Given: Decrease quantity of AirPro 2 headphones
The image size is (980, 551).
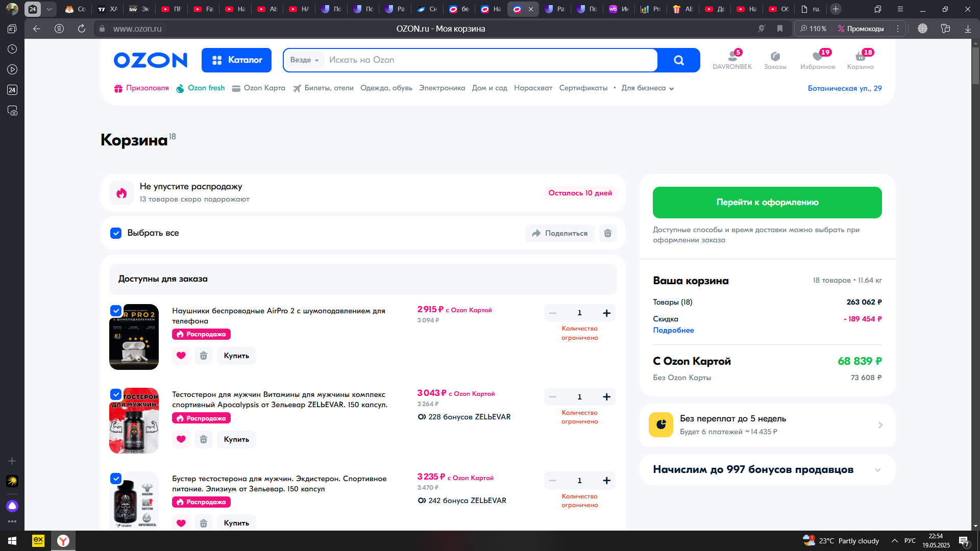Looking at the screenshot, I should tap(553, 313).
